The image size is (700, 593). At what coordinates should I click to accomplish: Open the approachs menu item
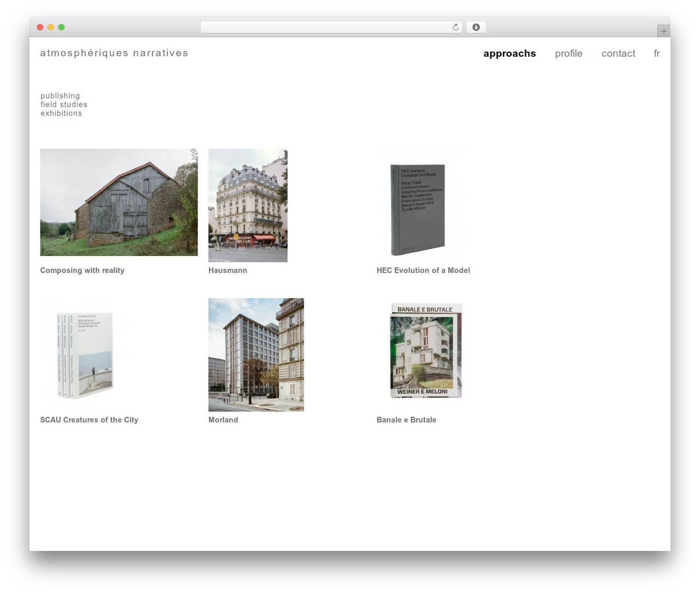[510, 54]
